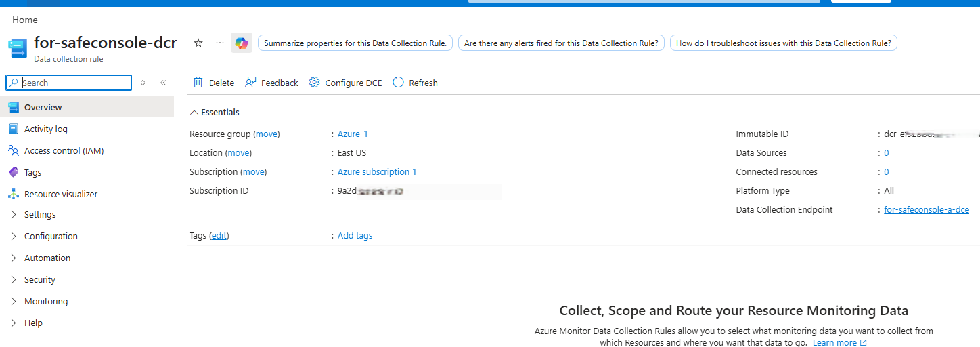This screenshot has height=347, width=980.
Task: Click the expand/collapse all groups diamond icon
Action: (x=143, y=83)
